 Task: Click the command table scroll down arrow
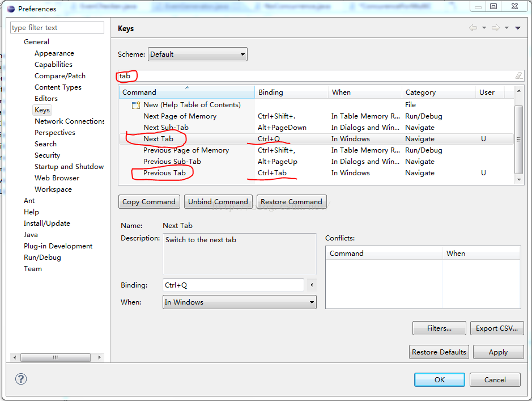pos(519,180)
